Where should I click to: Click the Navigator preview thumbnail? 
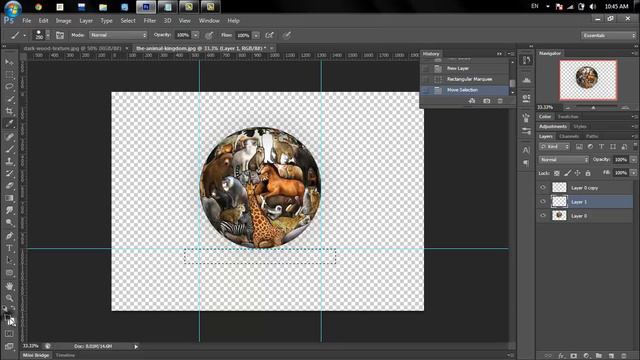[588, 80]
